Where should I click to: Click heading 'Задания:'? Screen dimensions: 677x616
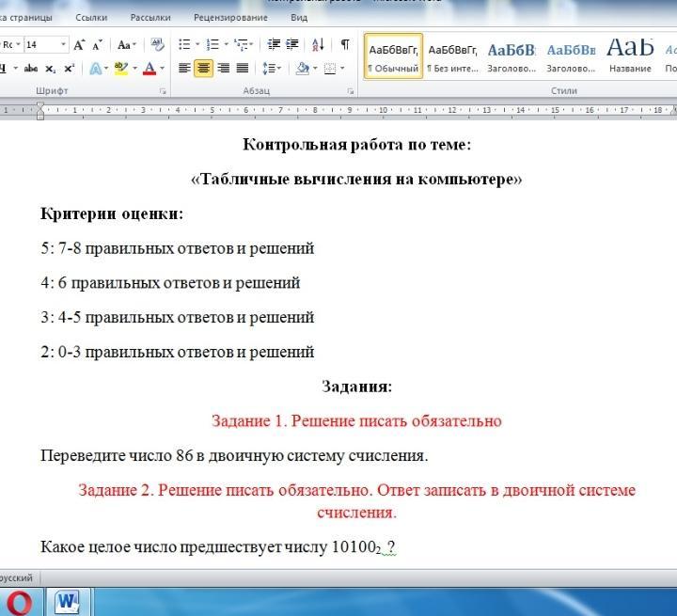click(356, 387)
